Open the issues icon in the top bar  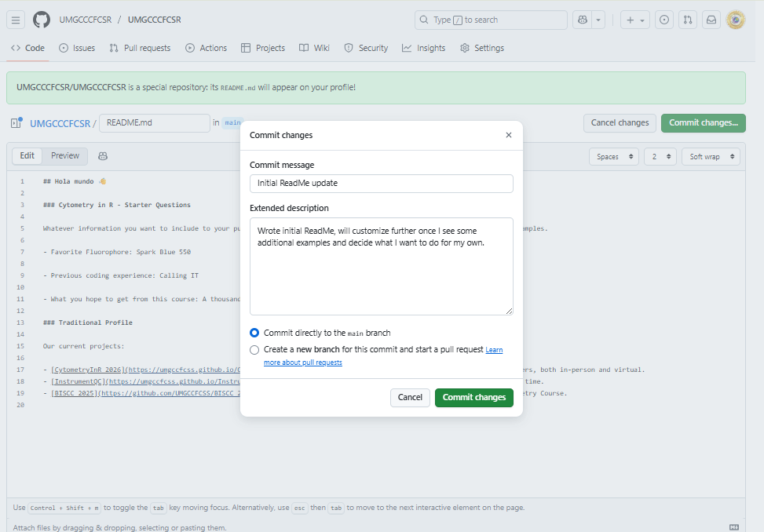pos(664,20)
